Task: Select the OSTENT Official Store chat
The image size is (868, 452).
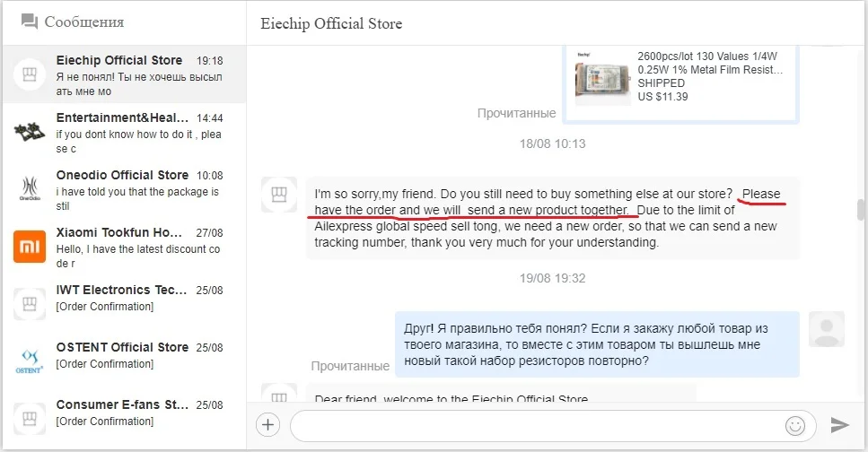Action: [124, 361]
